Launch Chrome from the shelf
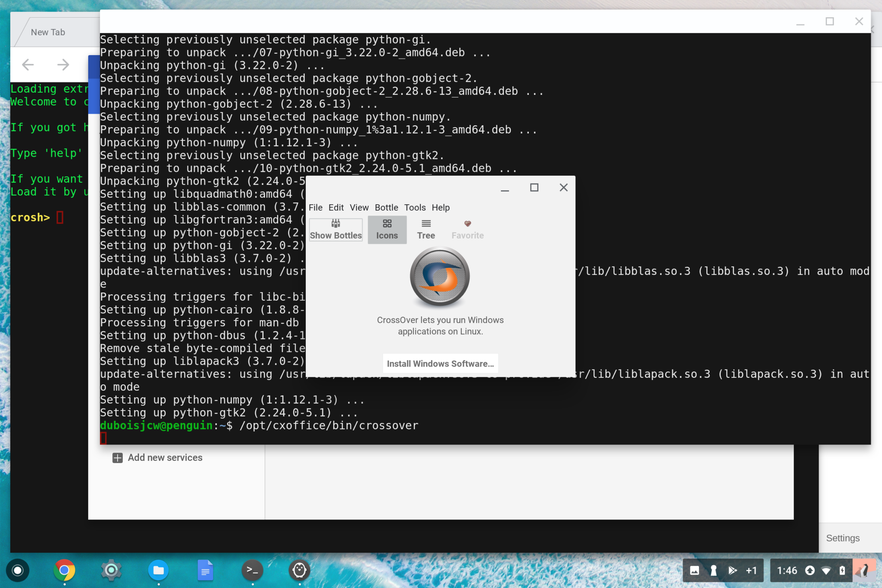882x588 pixels. pos(64,570)
